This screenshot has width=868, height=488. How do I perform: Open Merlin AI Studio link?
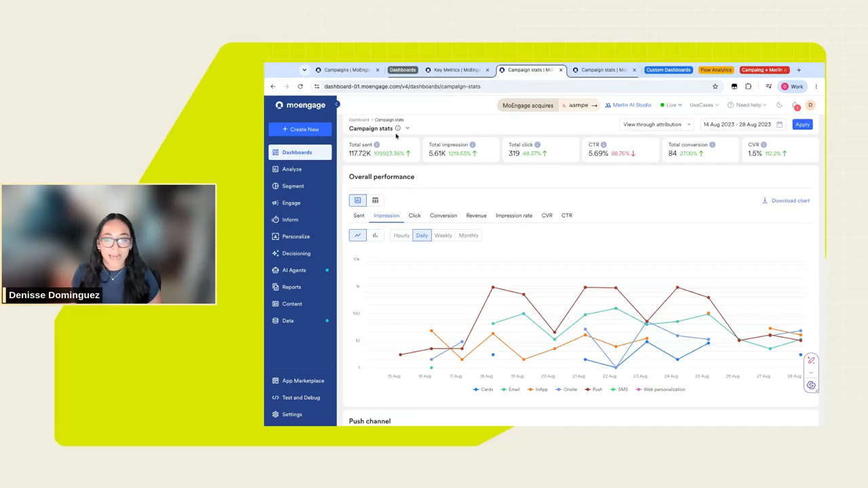628,105
